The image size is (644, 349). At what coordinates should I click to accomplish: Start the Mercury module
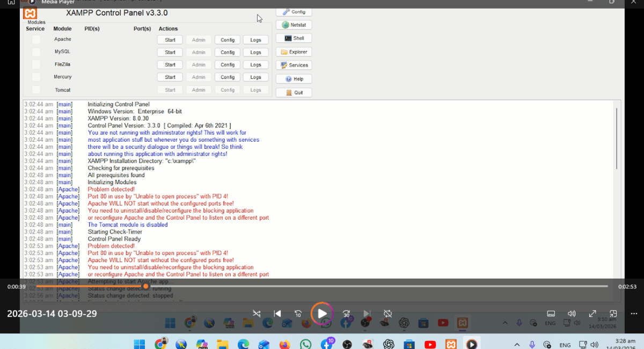170,77
